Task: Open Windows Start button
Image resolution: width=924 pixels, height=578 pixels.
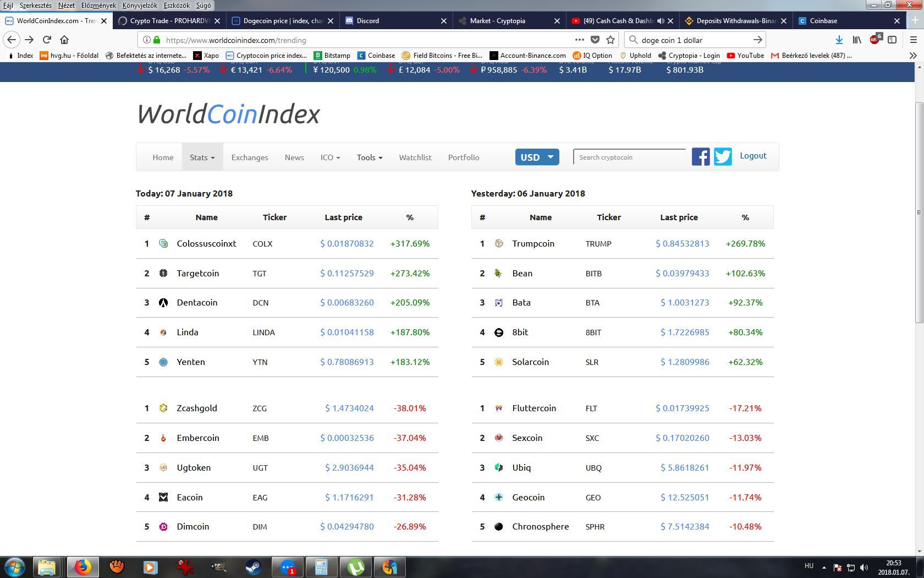Action: click(15, 567)
